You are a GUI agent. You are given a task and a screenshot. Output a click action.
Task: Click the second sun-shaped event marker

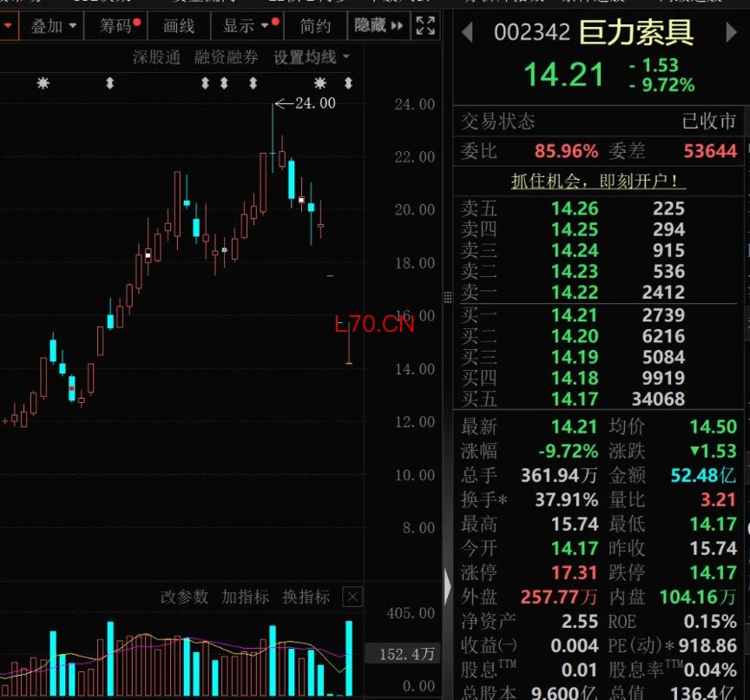[x=320, y=83]
